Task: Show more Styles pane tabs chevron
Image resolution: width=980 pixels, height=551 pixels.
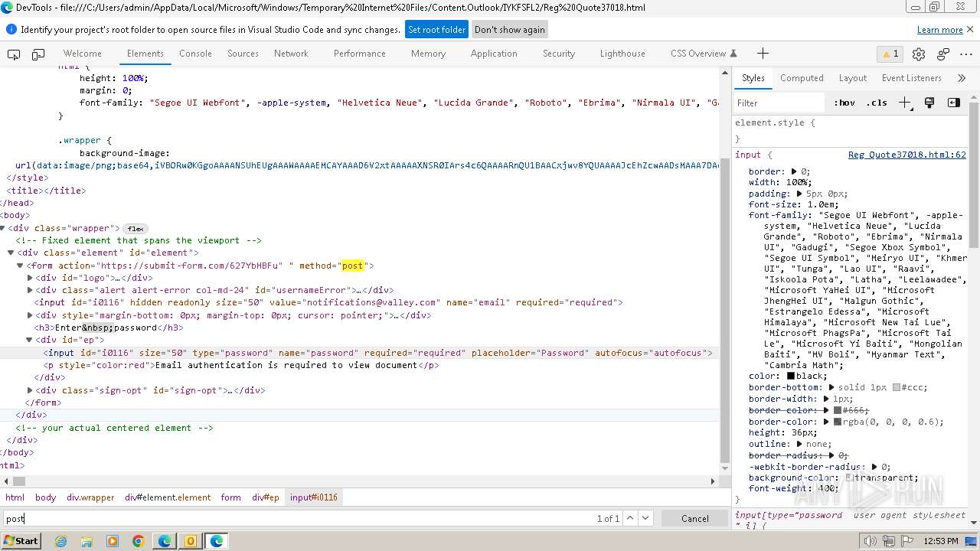Action: click(x=962, y=78)
